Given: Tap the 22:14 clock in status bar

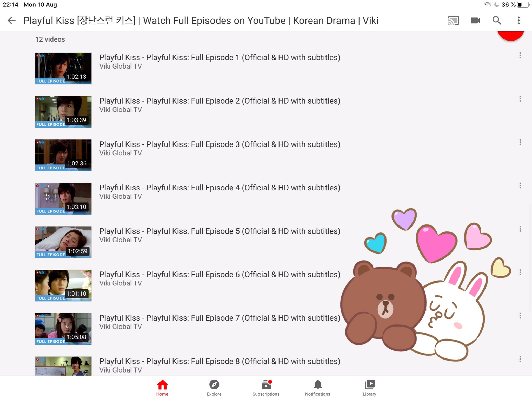Looking at the screenshot, I should 10,5.
